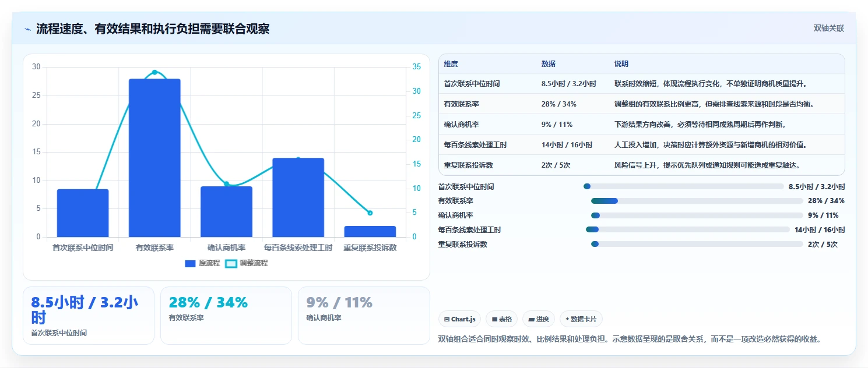The width and height of the screenshot is (868, 368).
Task: Click the line point above 有效联系率
Action: [x=154, y=72]
